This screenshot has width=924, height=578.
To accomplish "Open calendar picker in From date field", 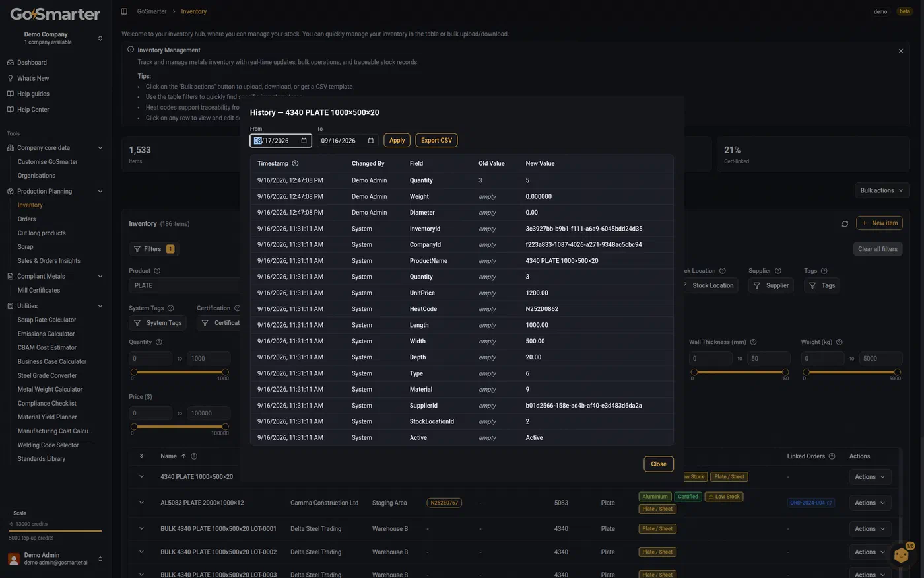I will (x=304, y=141).
